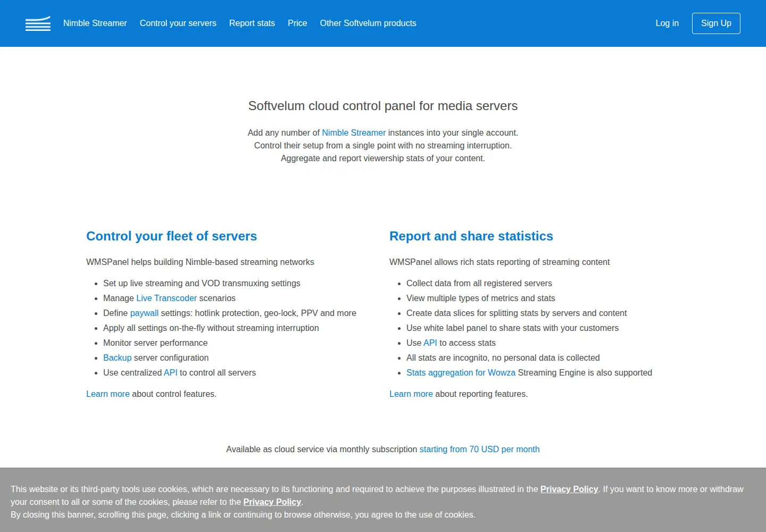Viewport: 766px width, 532px height.
Task: Open the Control your fleet of servers heading
Action: point(171,236)
